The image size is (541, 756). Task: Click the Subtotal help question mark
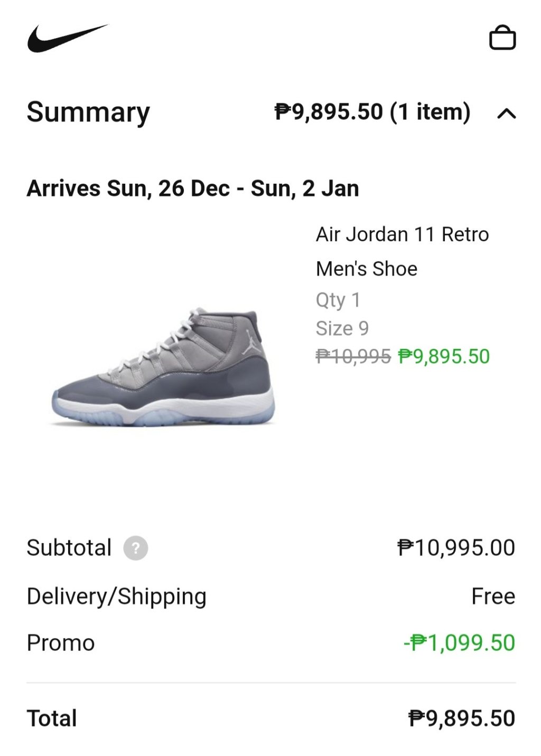(135, 548)
